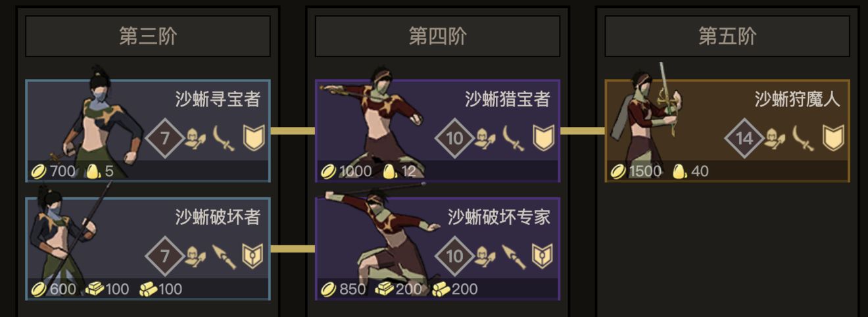Screen dimensions: 868x317
Task: Click the level 10 badge on 沙蜥猎宝者
Action: point(455,139)
